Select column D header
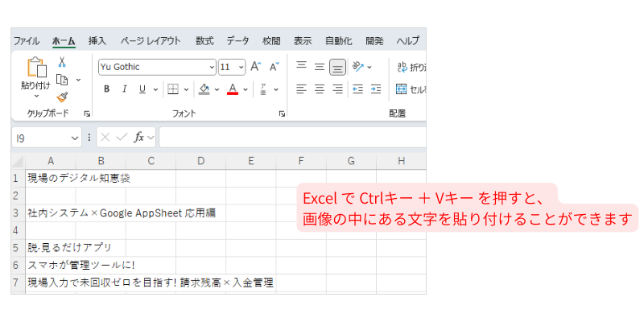This screenshot has width=644, height=322. click(200, 162)
